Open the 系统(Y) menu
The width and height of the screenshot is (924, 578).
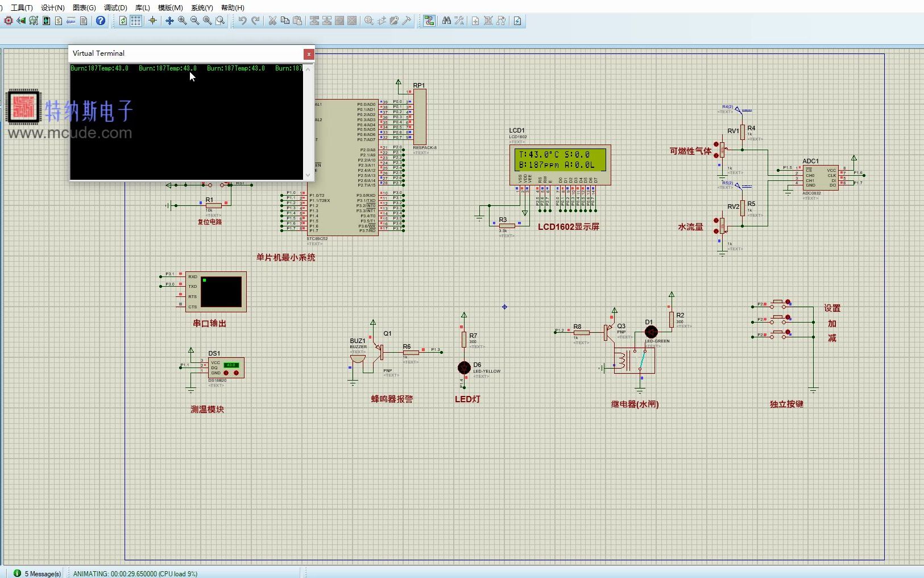[x=202, y=7]
